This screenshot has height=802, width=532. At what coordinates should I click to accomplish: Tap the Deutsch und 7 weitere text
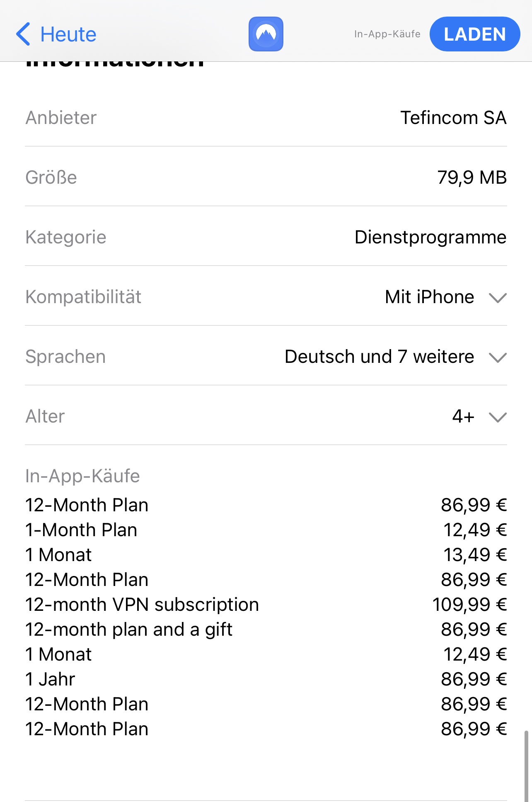coord(379,357)
